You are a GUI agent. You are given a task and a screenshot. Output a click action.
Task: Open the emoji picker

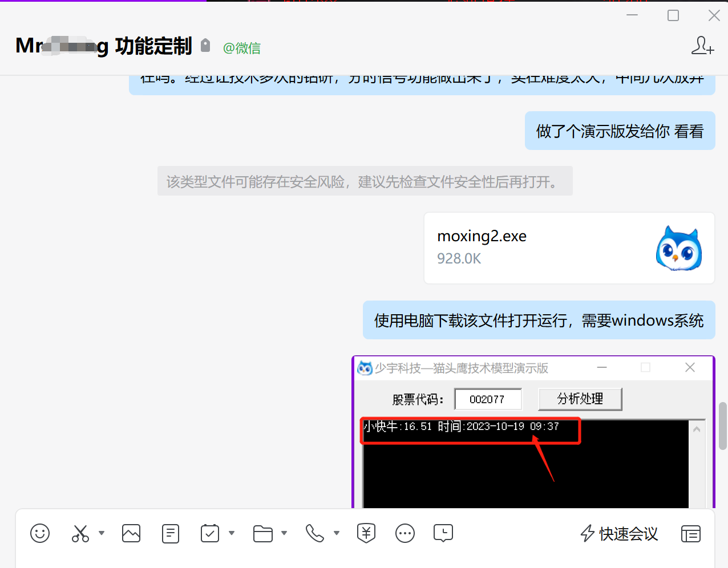pyautogui.click(x=39, y=533)
